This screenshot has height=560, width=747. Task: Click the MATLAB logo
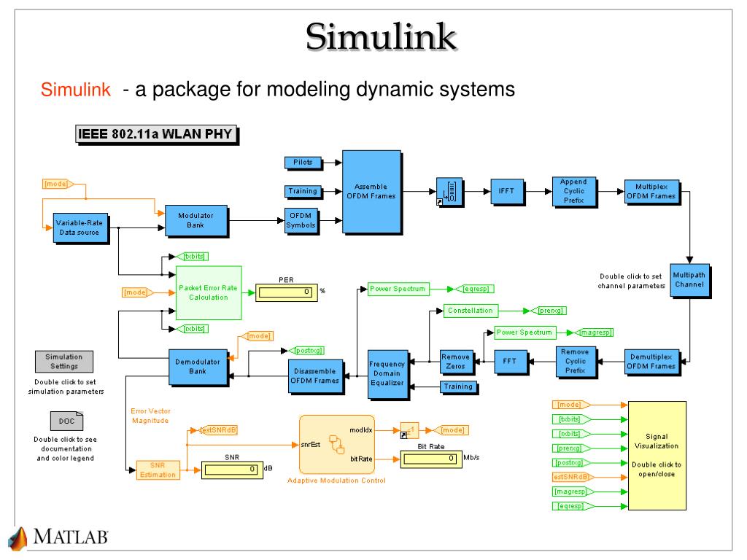[58, 537]
